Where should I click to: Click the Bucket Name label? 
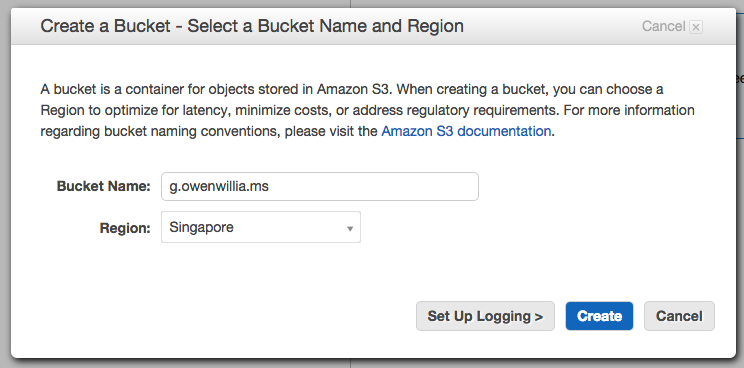click(103, 186)
